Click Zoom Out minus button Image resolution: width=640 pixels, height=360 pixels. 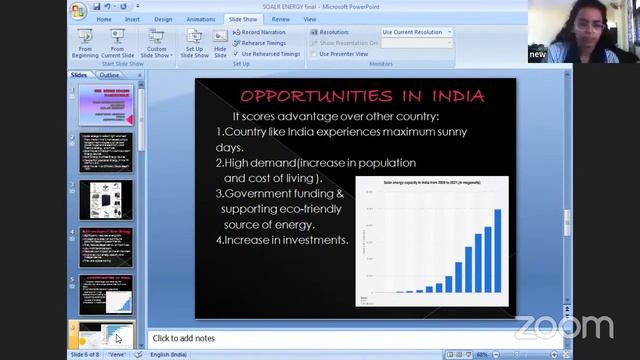pyautogui.click(x=496, y=355)
